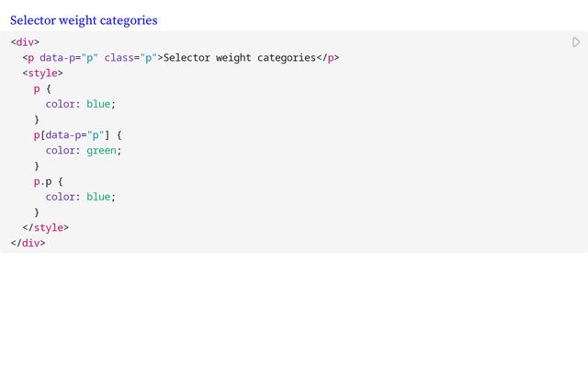
Task: Click the closing </style> tag
Action: point(46,228)
